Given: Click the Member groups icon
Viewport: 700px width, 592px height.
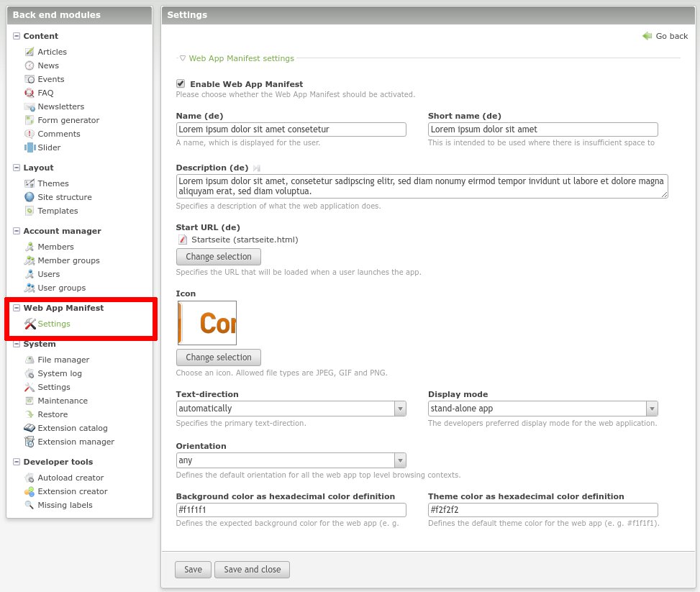Looking at the screenshot, I should [29, 260].
